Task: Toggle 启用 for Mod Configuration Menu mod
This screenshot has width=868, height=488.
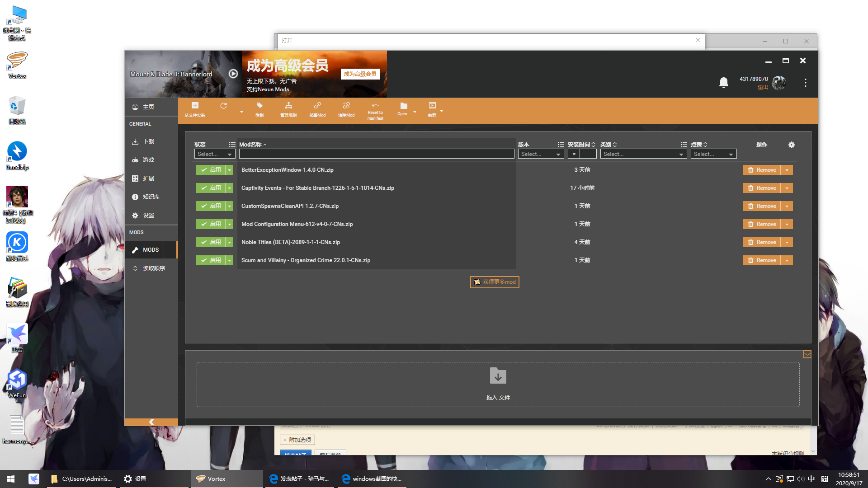Action: [211, 224]
